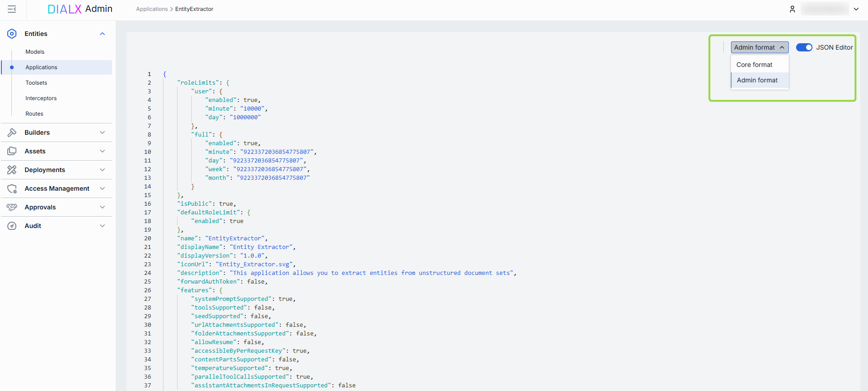Expand the Deployments section chevron

coord(102,170)
